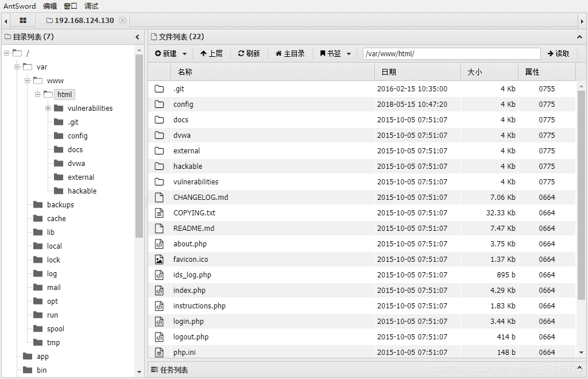Sort by the 名称 column header
The image size is (588, 379).
pos(273,72)
